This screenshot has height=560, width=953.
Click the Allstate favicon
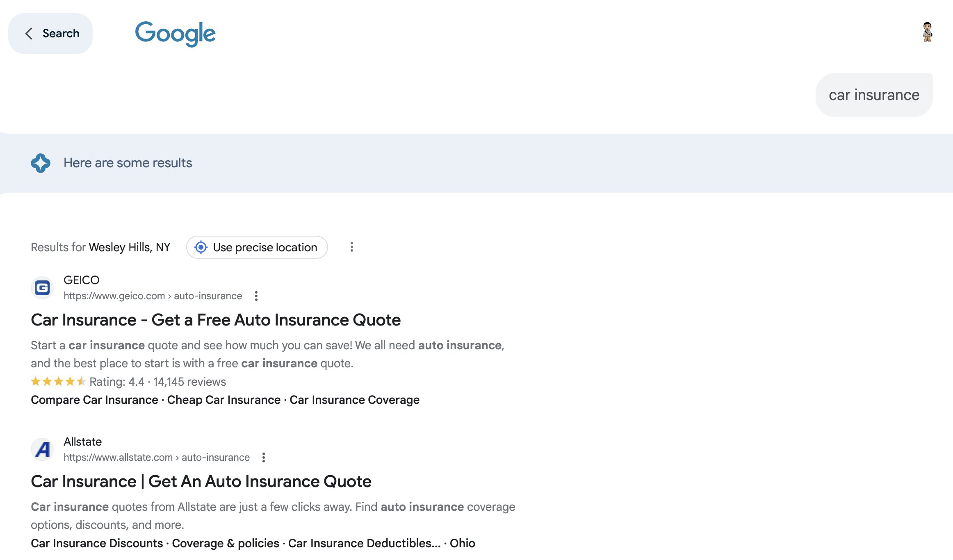click(42, 449)
